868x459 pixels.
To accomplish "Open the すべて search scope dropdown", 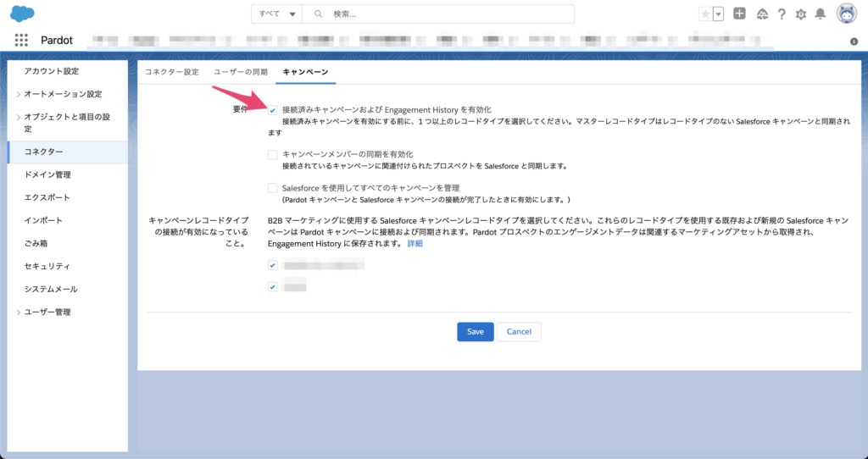I will 277,14.
